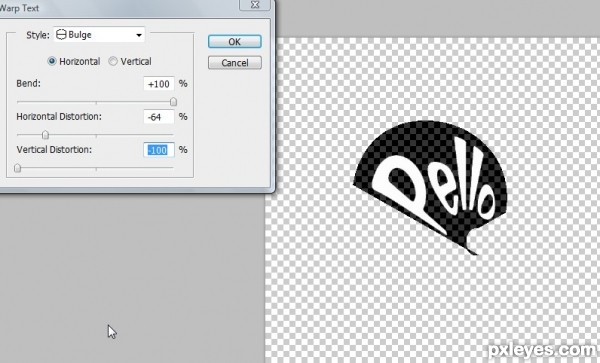Viewport: 600px width, 363px height.
Task: Click the "Horizontal Distortion:" label
Action: click(x=59, y=117)
